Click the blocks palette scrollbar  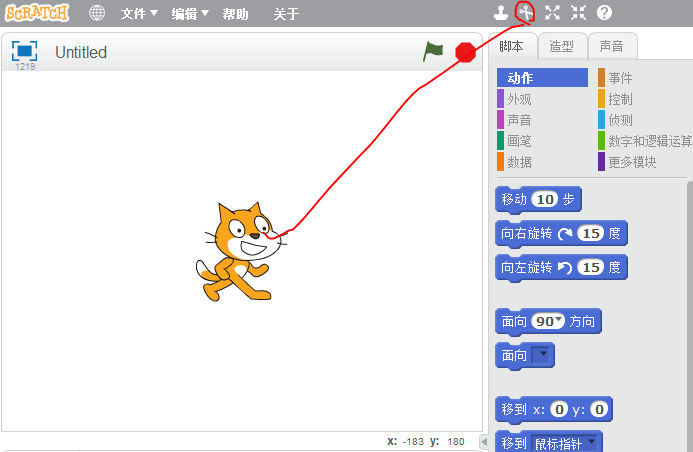click(690, 316)
